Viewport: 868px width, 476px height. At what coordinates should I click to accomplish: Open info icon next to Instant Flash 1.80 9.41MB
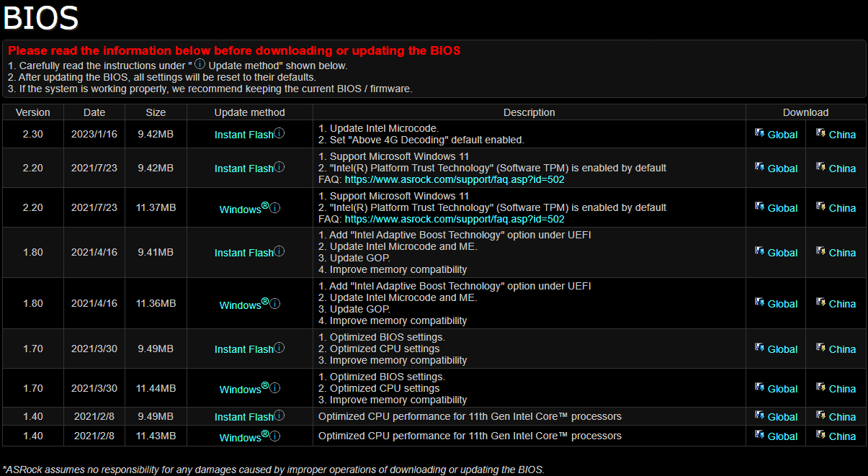279,251
